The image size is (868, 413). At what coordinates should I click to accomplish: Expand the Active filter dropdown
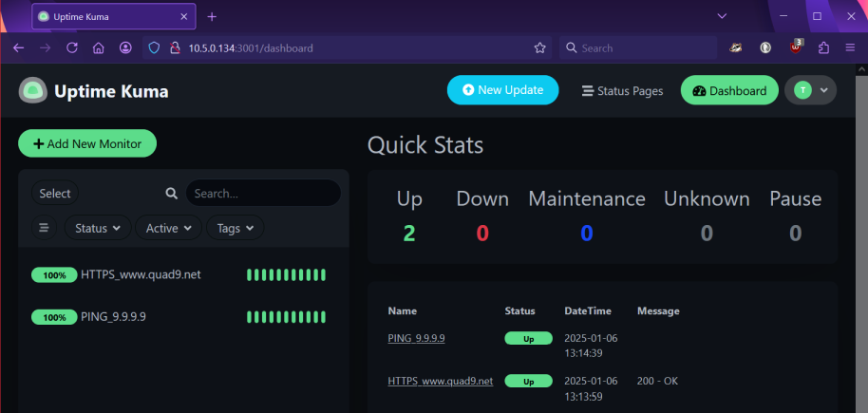(169, 228)
